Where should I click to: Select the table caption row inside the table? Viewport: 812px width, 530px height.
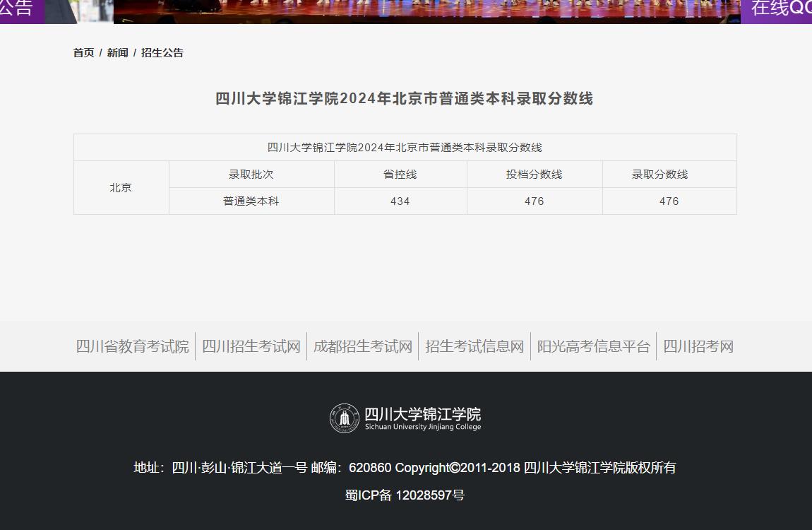click(405, 148)
